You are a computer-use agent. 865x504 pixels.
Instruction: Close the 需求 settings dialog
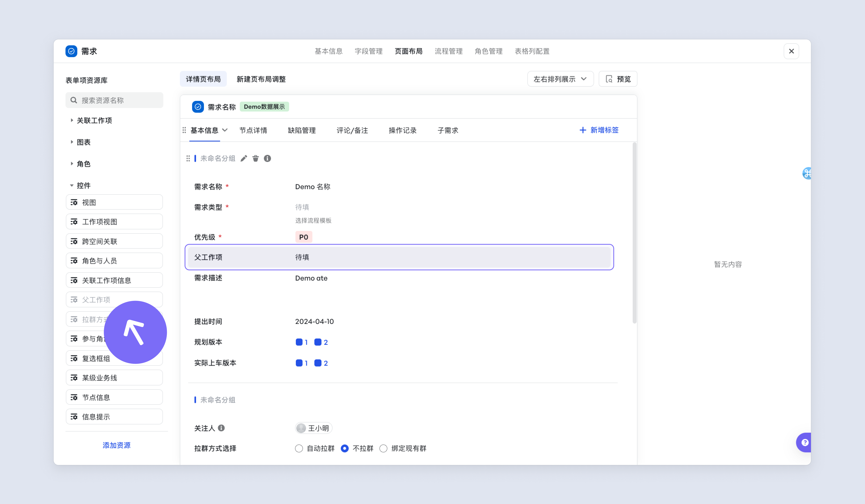tap(791, 51)
